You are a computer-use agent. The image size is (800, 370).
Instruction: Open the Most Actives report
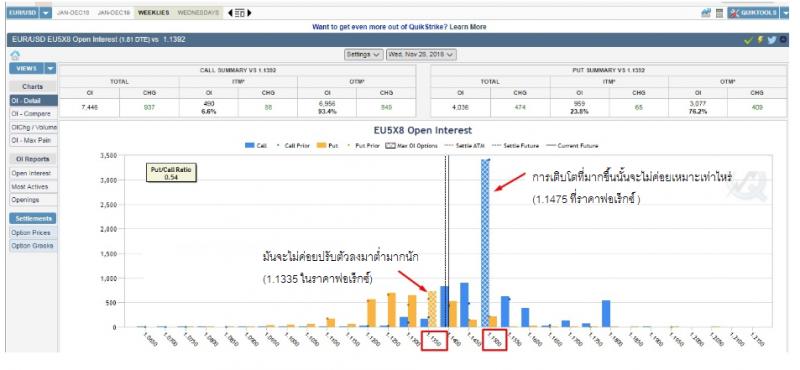(x=33, y=187)
